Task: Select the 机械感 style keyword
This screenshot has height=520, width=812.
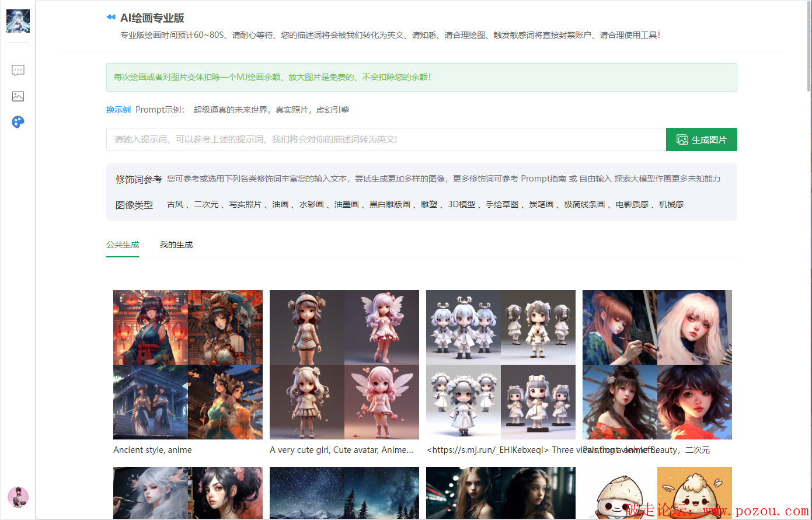Action: coord(671,204)
